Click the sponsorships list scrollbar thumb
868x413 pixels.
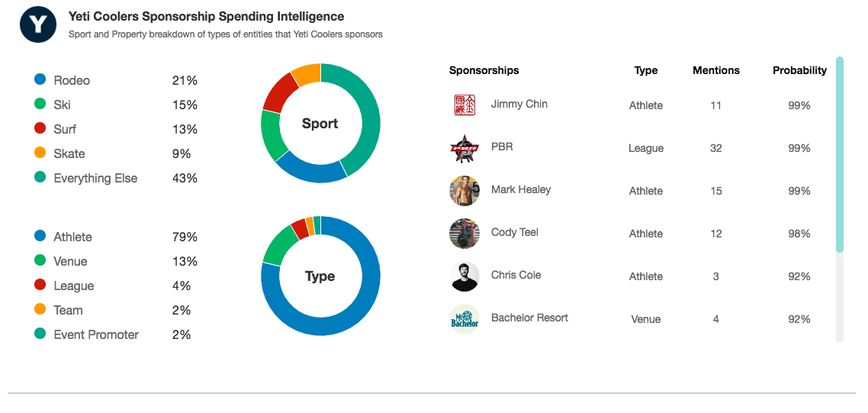tap(839, 155)
